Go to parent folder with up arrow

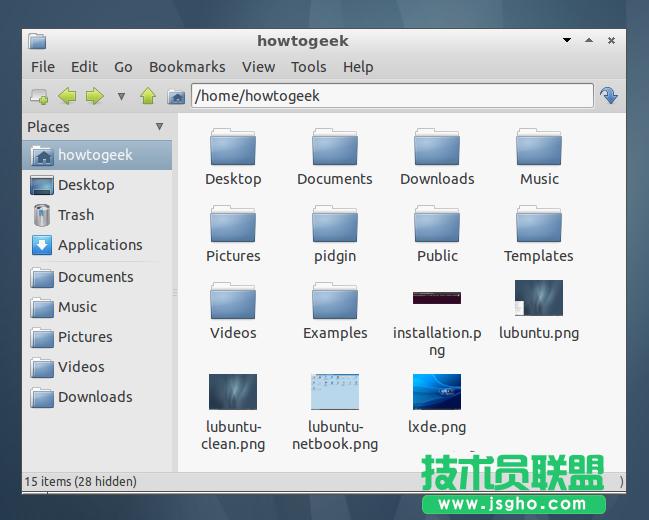coord(148,96)
